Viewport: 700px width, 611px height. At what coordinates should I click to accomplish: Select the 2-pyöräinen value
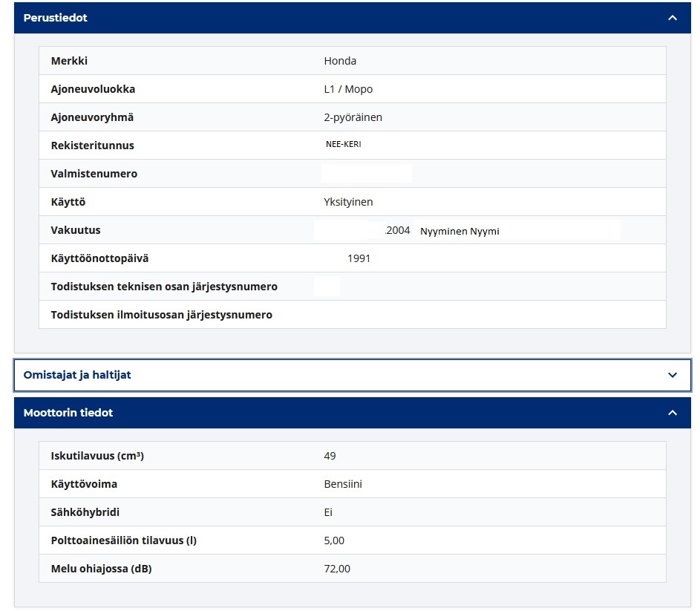click(x=353, y=117)
